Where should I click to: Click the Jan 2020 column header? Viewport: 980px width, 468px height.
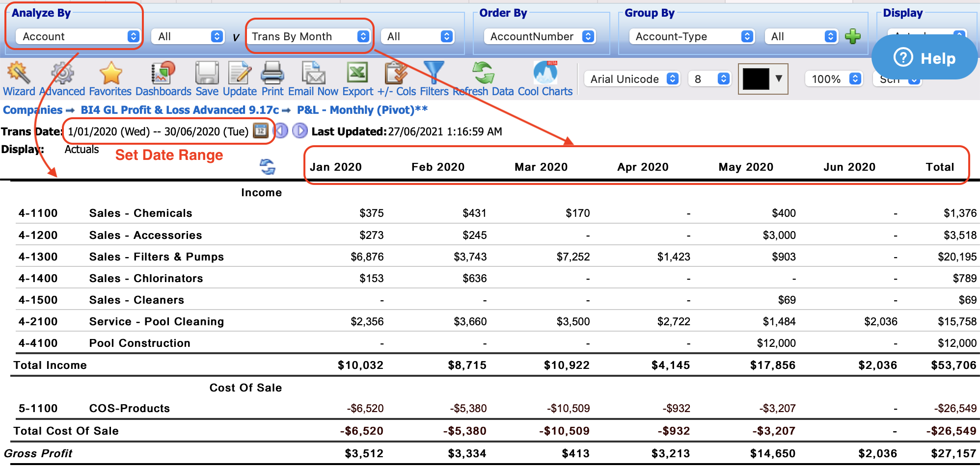coord(336,167)
